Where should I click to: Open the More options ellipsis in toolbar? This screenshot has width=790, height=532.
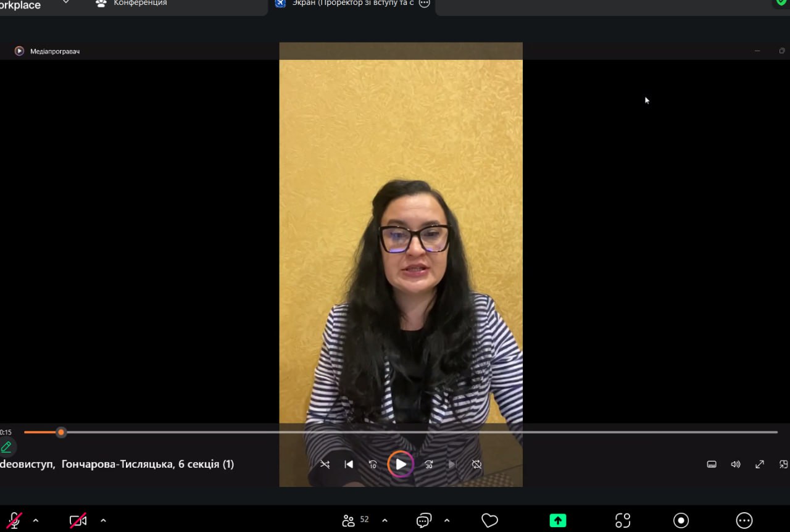(744, 520)
